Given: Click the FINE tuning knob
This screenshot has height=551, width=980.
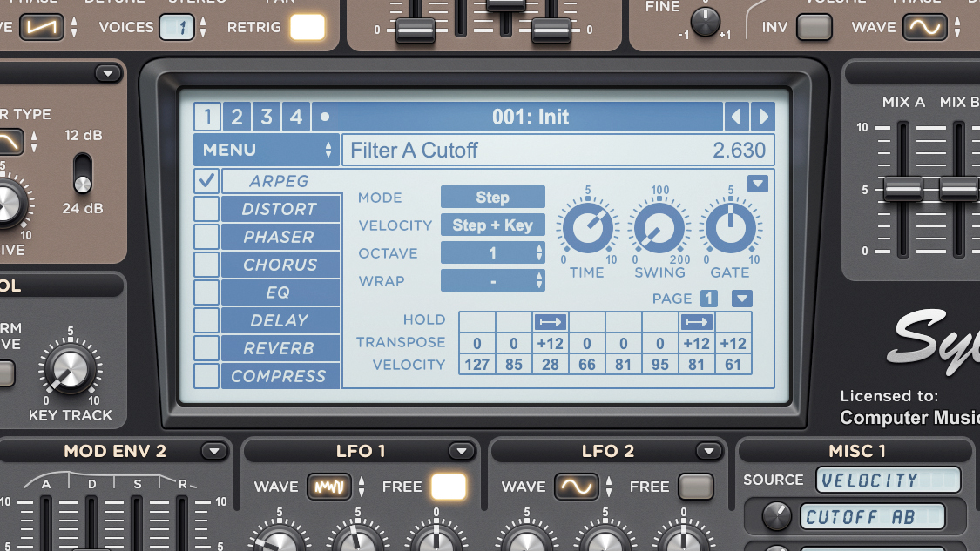Looking at the screenshot, I should [705, 22].
